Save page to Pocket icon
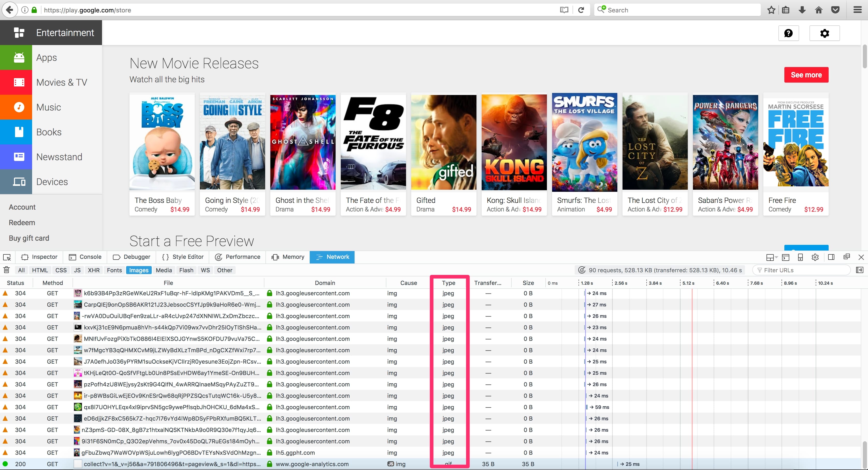The image size is (868, 470). (835, 10)
